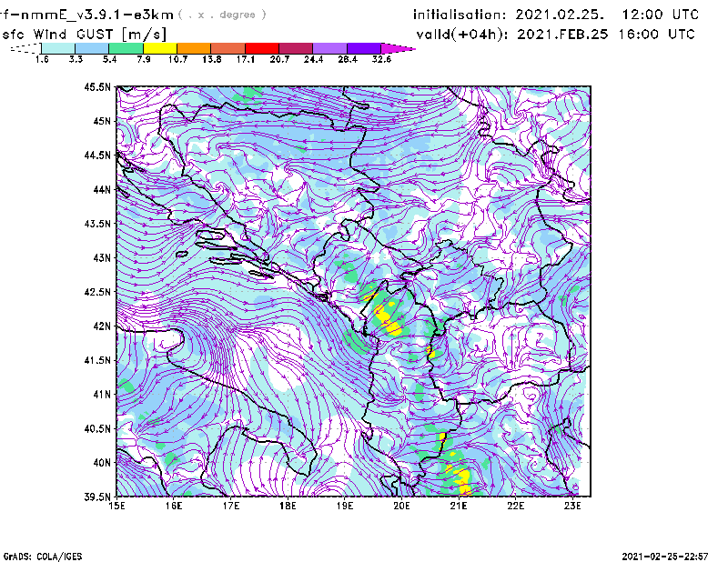The width and height of the screenshot is (728, 562).
Task: Click the dashed white start of colorbar
Action: (x=25, y=48)
